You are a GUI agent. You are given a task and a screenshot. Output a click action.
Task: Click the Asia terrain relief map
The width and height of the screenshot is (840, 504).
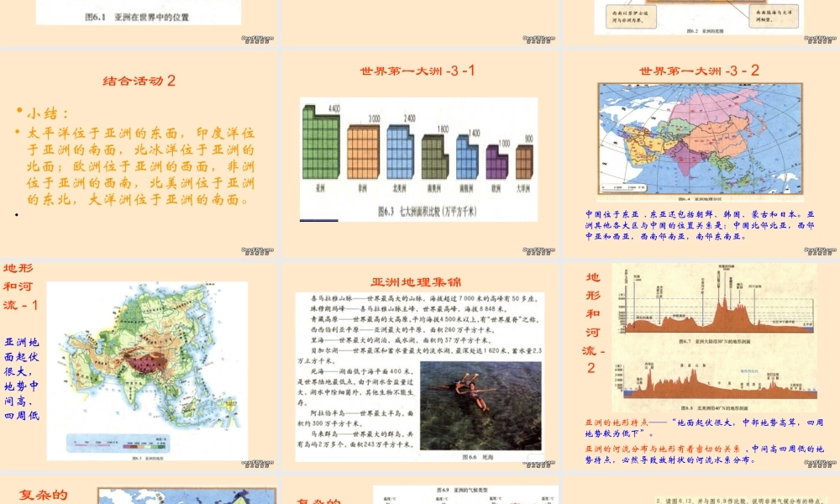click(147, 370)
